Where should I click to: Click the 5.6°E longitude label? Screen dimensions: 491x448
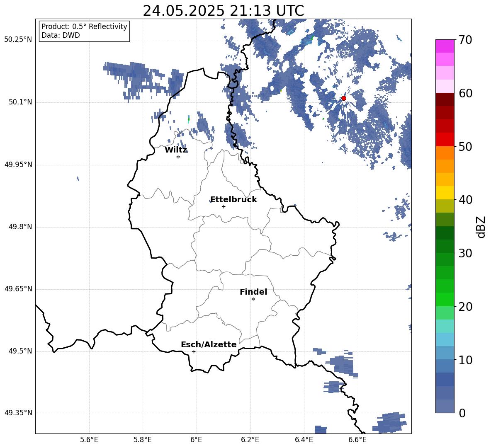[x=89, y=440]
